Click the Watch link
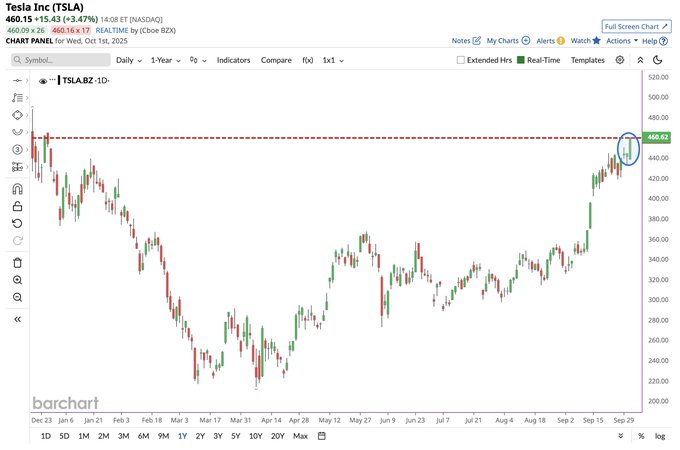The image size is (680, 450). coord(581,40)
